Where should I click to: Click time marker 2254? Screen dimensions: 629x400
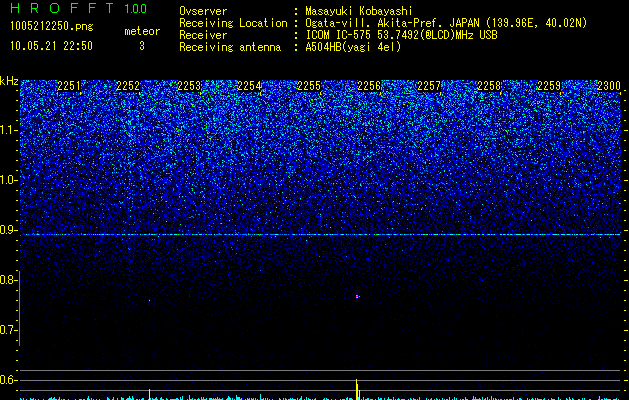pos(249,86)
